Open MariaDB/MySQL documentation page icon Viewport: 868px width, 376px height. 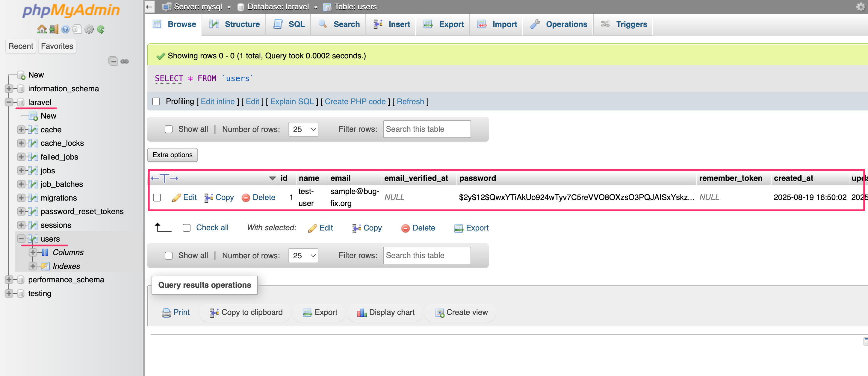coord(77,29)
